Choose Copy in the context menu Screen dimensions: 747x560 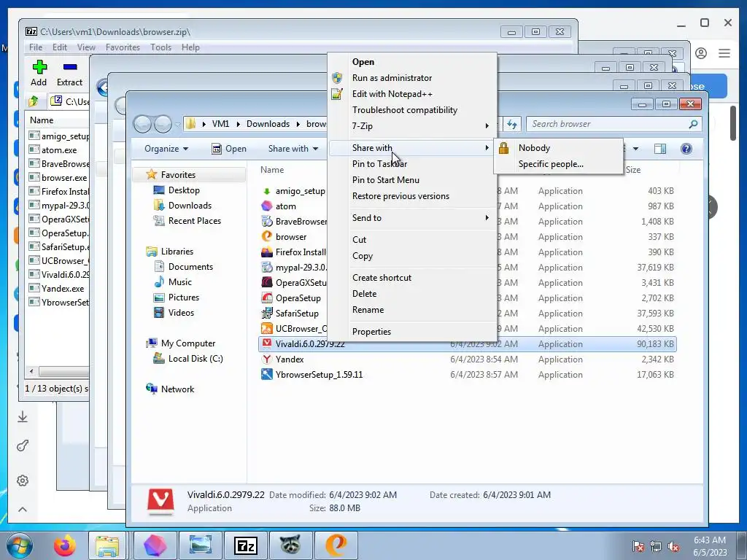tap(363, 256)
